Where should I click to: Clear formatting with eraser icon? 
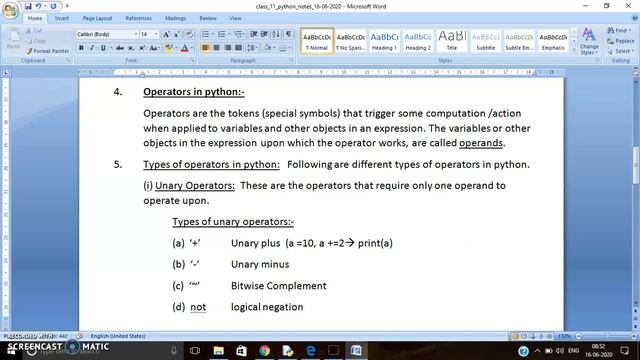(189, 35)
